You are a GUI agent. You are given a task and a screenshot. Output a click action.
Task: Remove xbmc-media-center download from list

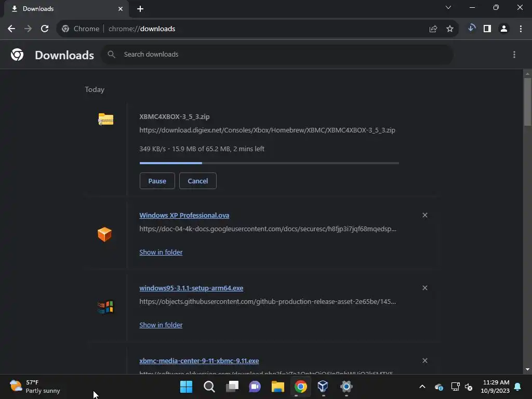[x=425, y=361]
